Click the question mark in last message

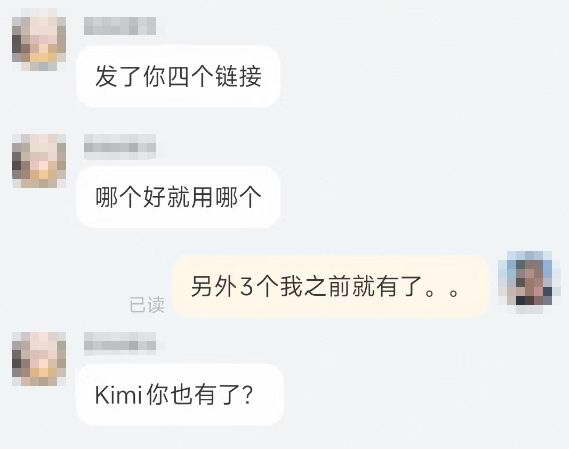pyautogui.click(x=247, y=395)
